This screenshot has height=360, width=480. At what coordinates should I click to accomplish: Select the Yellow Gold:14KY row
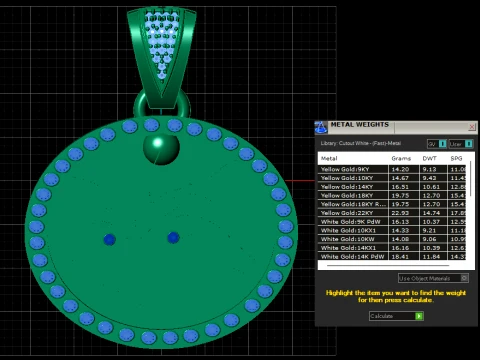(392, 187)
